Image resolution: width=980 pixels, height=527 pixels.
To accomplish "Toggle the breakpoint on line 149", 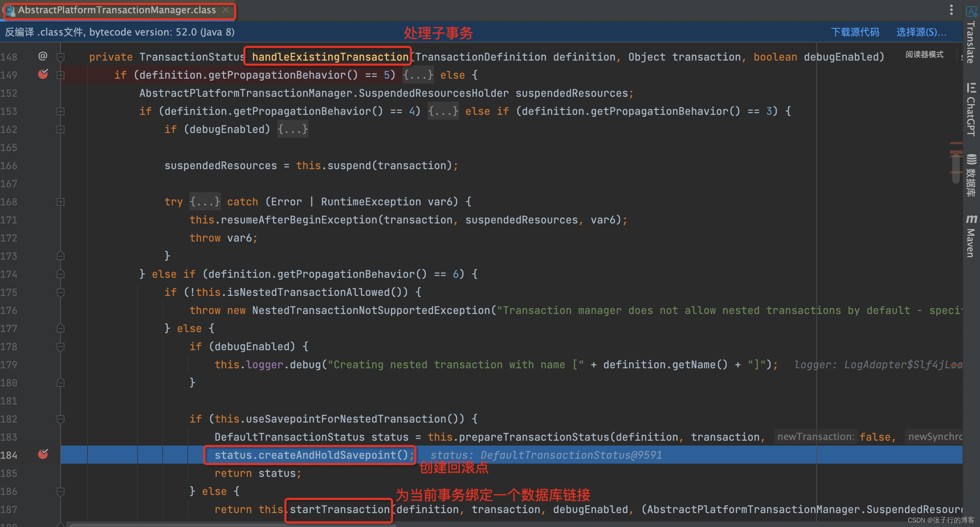I will pos(43,74).
